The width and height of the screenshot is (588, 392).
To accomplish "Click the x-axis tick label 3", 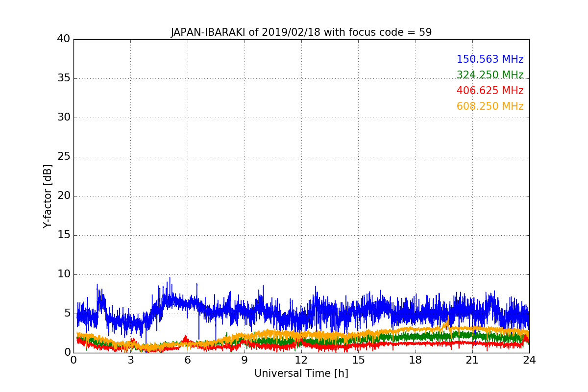I will click(x=130, y=360).
